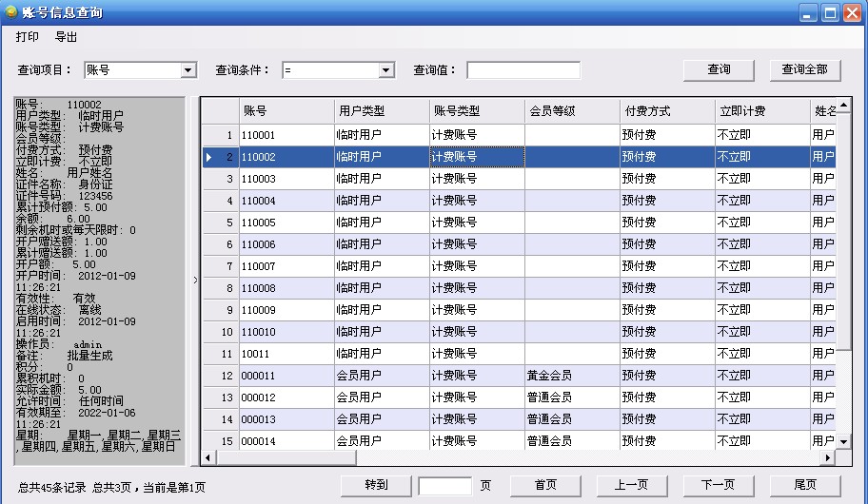Click the 查询全部 button

click(x=805, y=69)
